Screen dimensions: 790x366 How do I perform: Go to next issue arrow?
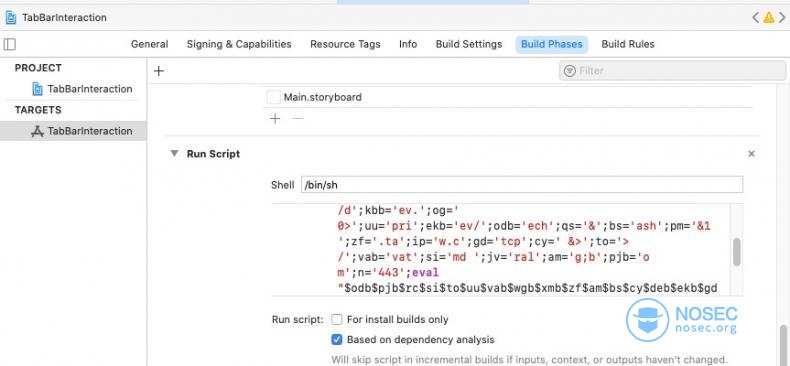(782, 18)
